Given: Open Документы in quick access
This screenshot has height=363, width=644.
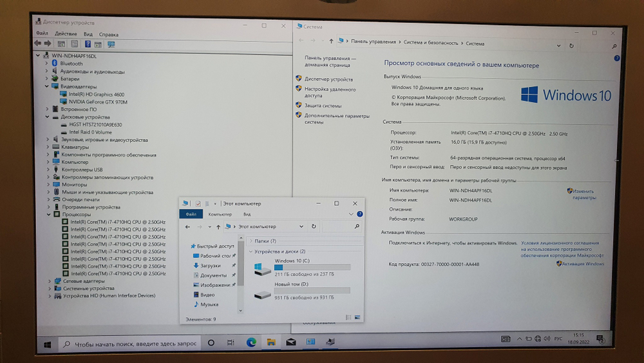Looking at the screenshot, I should (213, 275).
